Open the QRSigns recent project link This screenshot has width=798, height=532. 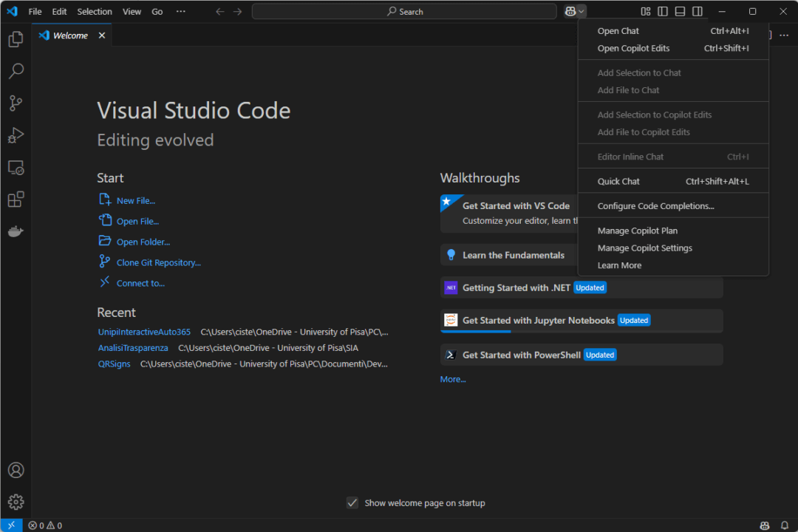(114, 364)
